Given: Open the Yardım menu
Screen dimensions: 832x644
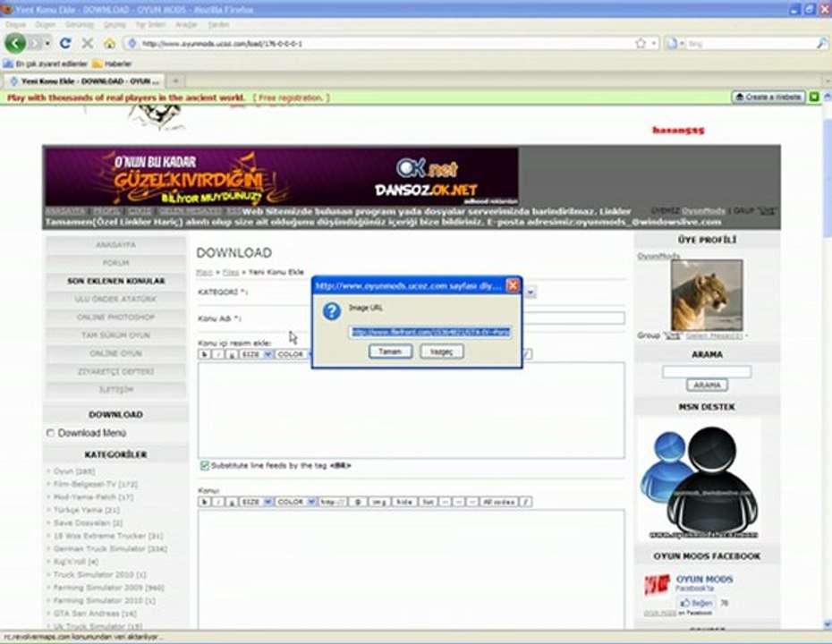Looking at the screenshot, I should click(218, 24).
